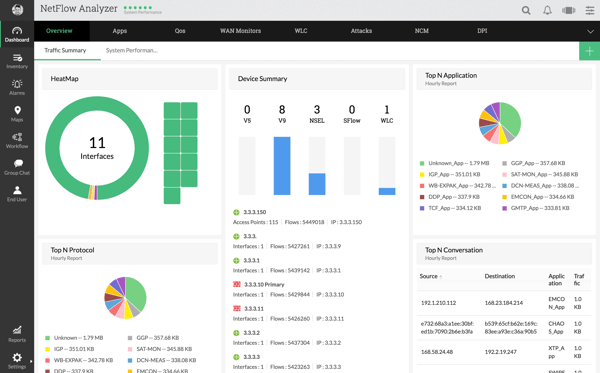This screenshot has height=373, width=600.
Task: Click the System Performance green dots indicator
Action: [x=138, y=8]
